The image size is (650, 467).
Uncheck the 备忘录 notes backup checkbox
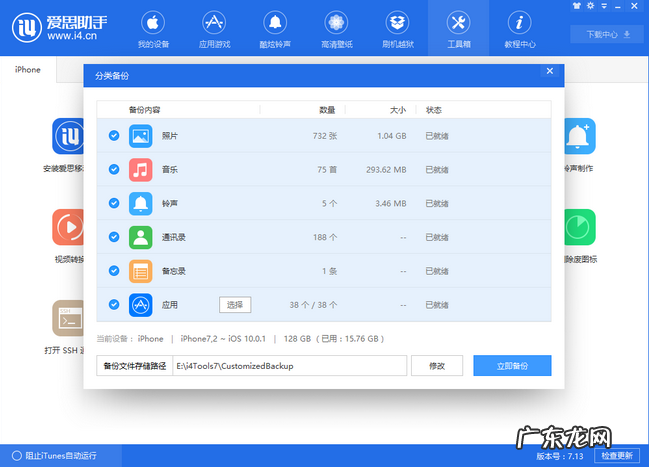tap(114, 271)
